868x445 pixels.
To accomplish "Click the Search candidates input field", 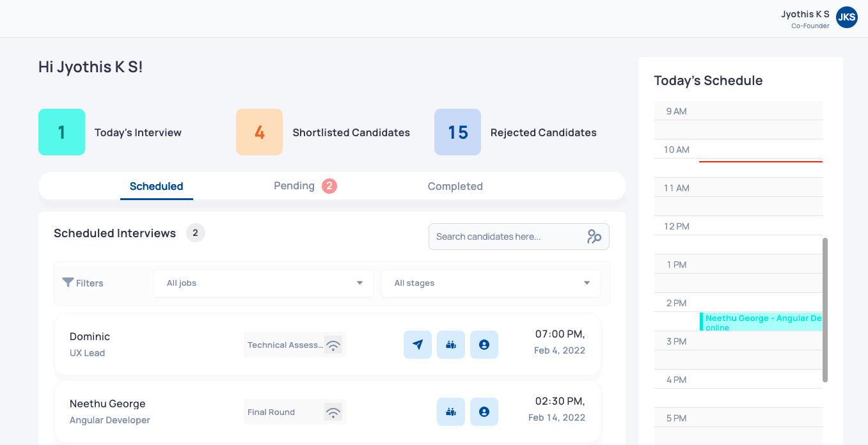I will 505,237.
